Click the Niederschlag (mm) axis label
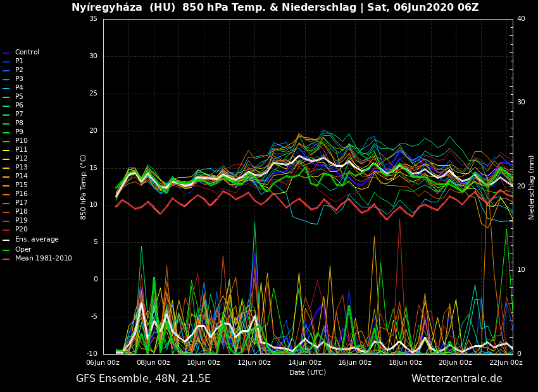The height and width of the screenshot is (392, 538). click(x=532, y=187)
